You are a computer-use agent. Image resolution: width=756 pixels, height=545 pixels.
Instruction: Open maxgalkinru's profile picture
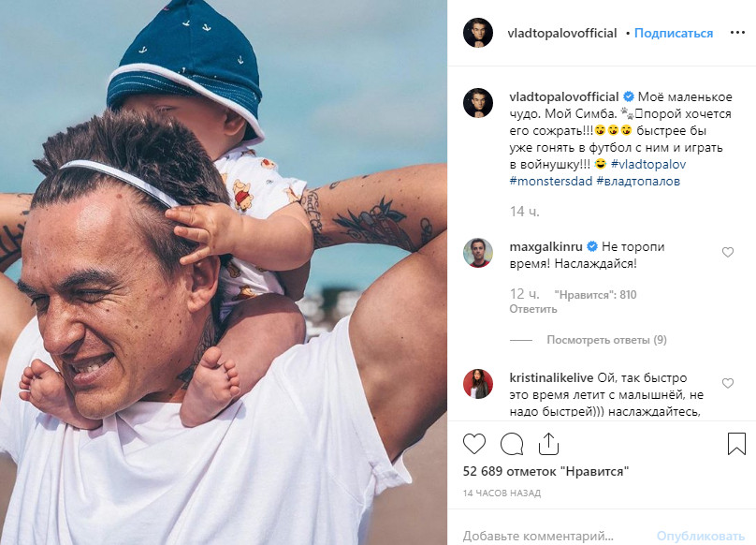pos(478,253)
